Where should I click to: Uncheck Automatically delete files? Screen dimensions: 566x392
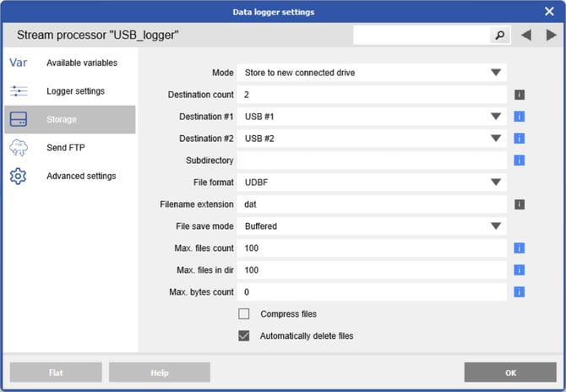click(244, 335)
